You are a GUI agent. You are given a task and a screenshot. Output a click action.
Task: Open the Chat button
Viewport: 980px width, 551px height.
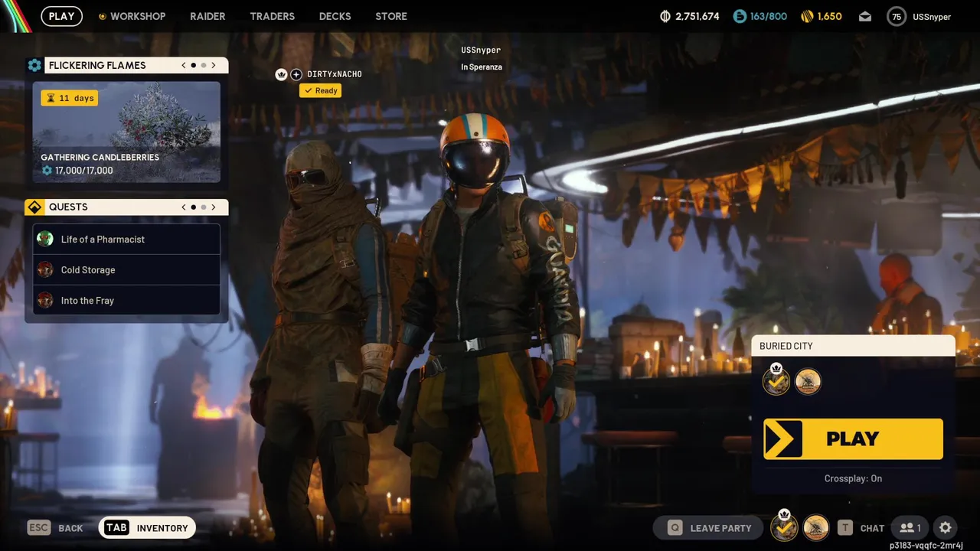coord(861,527)
